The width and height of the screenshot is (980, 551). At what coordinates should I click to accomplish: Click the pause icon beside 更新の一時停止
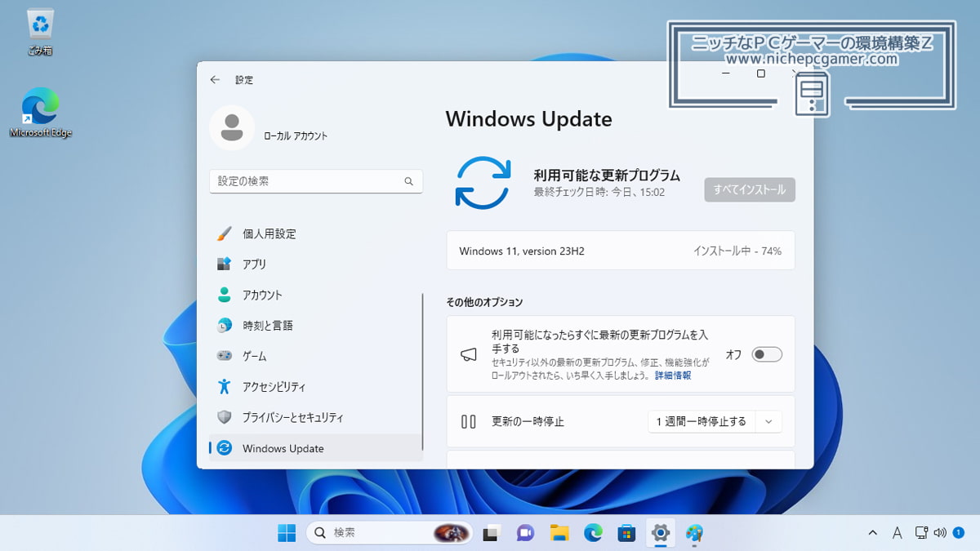click(469, 422)
